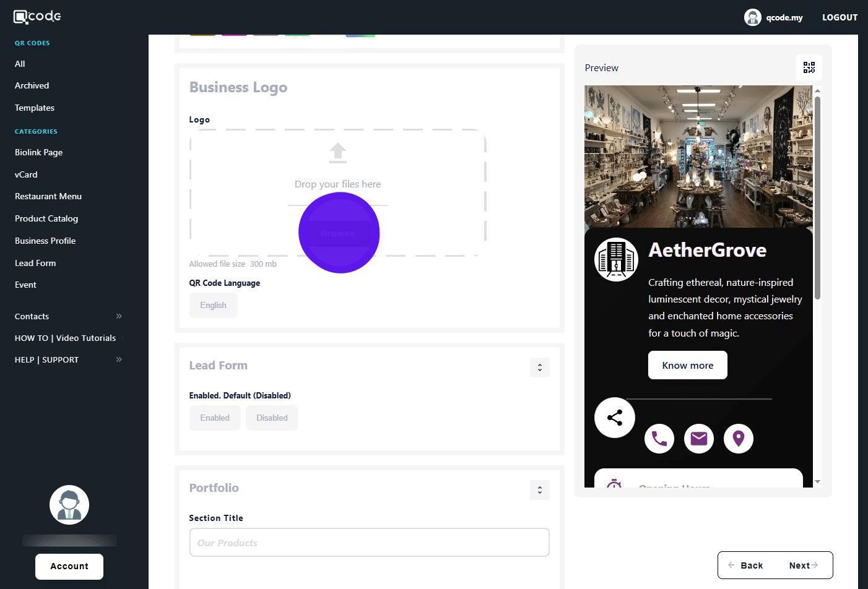The width and height of the screenshot is (868, 589).
Task: Click the Qcode logo at top left
Action: pyautogui.click(x=37, y=17)
